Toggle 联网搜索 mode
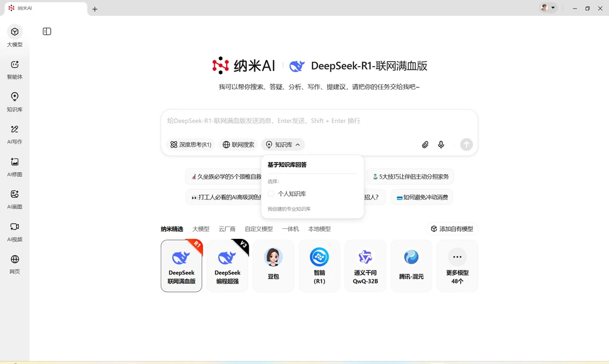This screenshot has height=364, width=609. (239, 145)
